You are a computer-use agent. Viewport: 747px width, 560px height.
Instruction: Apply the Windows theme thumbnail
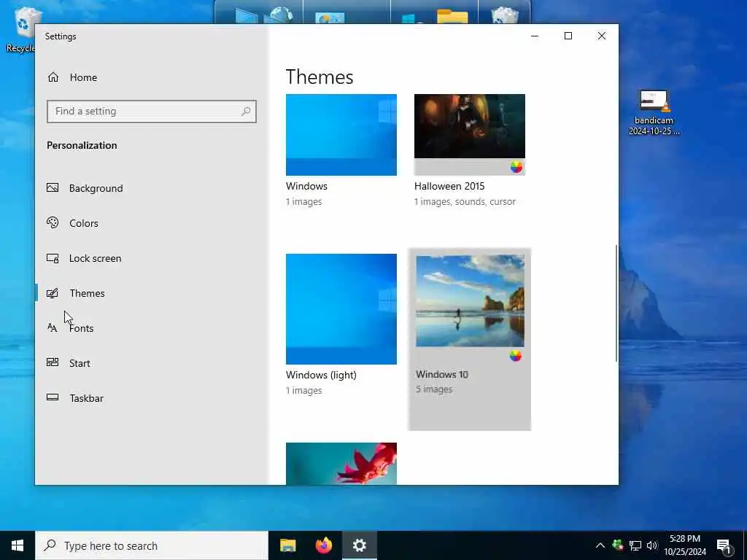pyautogui.click(x=341, y=135)
